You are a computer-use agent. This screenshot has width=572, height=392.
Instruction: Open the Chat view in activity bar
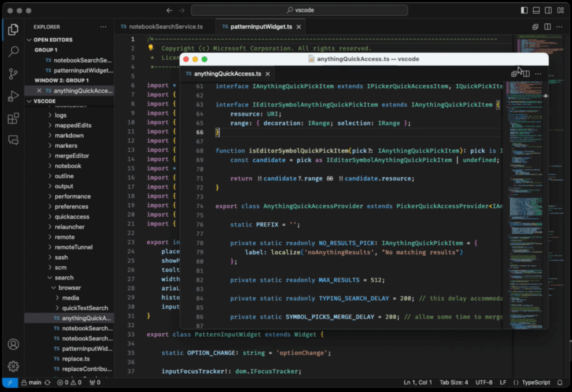(x=13, y=140)
